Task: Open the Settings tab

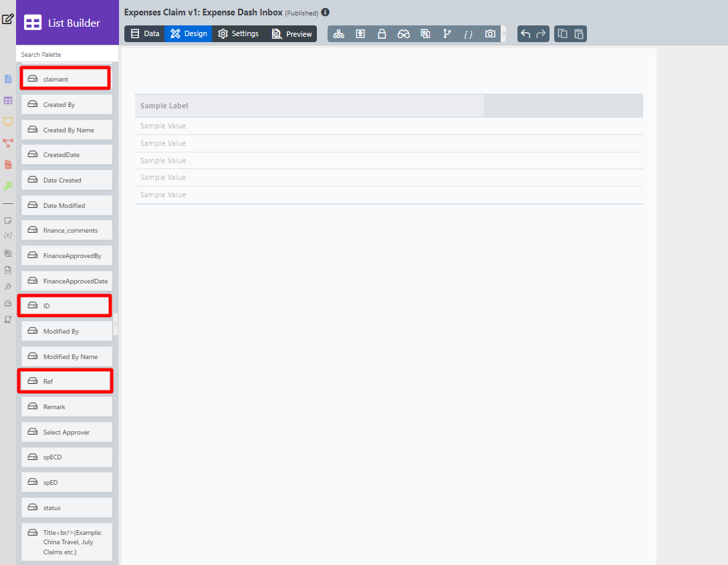Action: point(238,34)
